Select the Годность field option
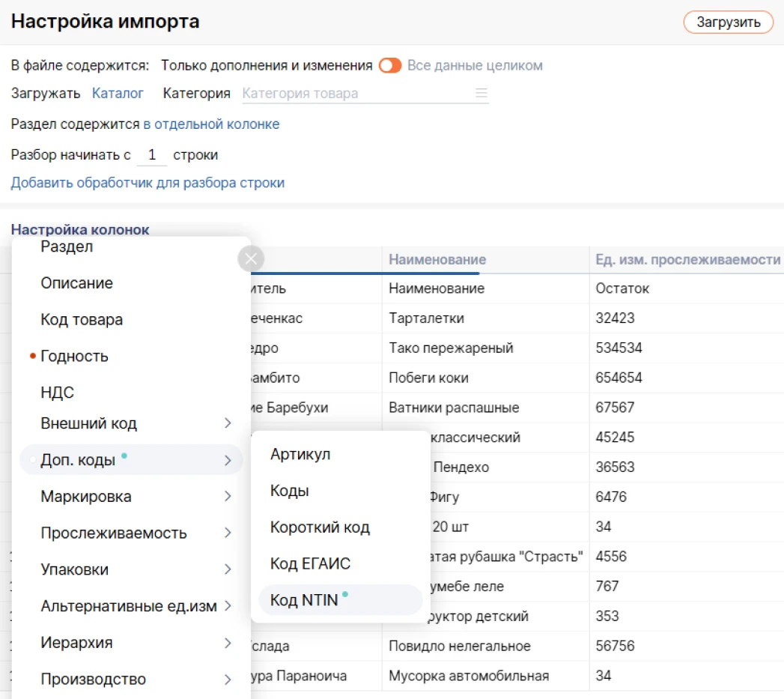 point(74,357)
